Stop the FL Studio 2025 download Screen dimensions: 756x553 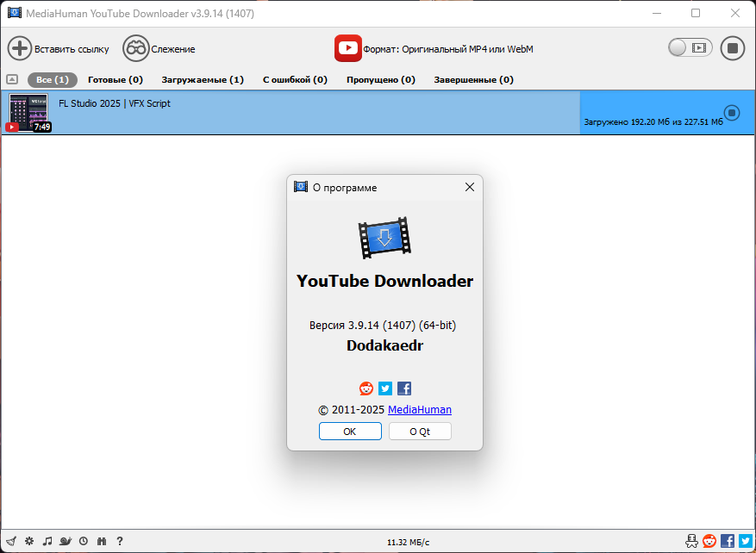pyautogui.click(x=731, y=113)
